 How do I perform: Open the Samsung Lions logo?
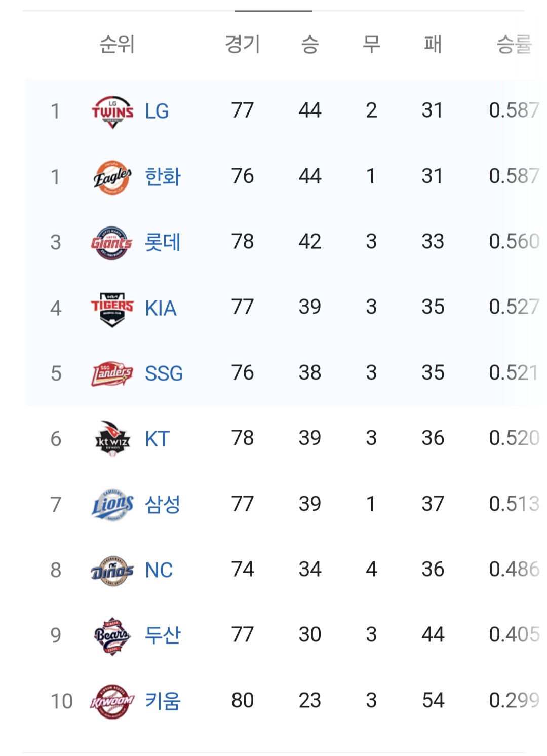point(112,505)
